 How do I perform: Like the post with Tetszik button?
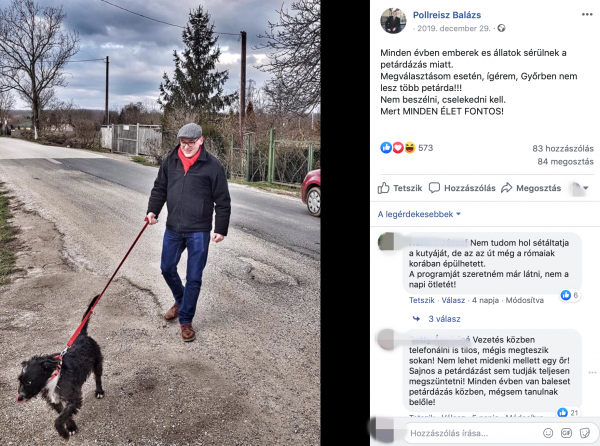pyautogui.click(x=399, y=188)
